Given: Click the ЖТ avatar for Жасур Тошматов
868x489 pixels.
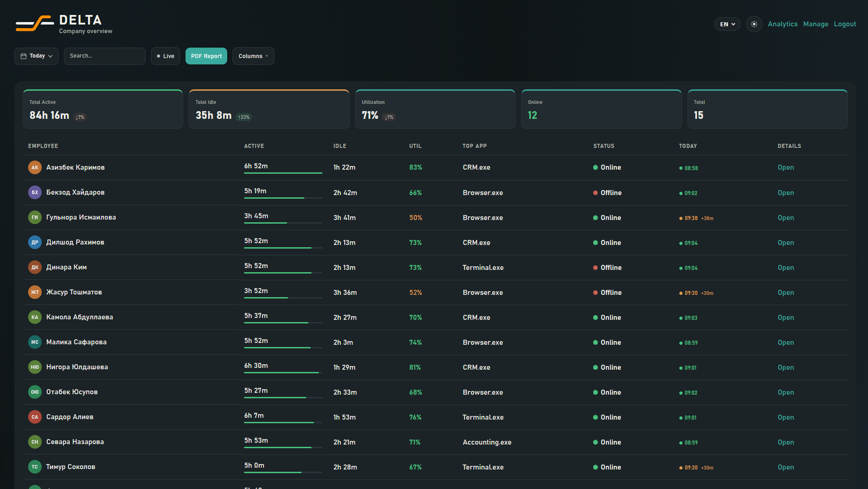Looking at the screenshot, I should [35, 292].
